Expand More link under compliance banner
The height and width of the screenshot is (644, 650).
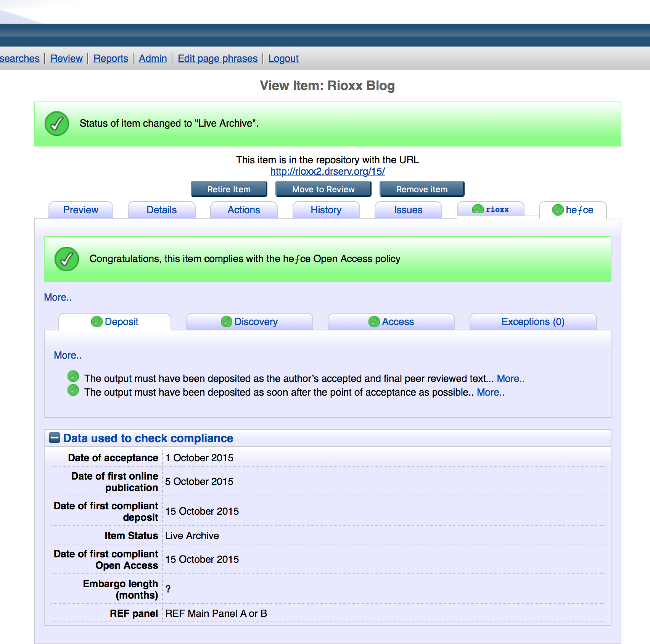click(x=58, y=297)
